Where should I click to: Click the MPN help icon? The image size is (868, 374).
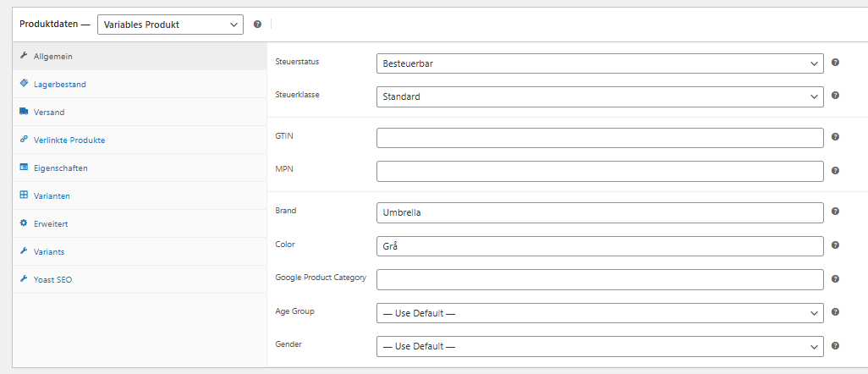click(x=835, y=171)
